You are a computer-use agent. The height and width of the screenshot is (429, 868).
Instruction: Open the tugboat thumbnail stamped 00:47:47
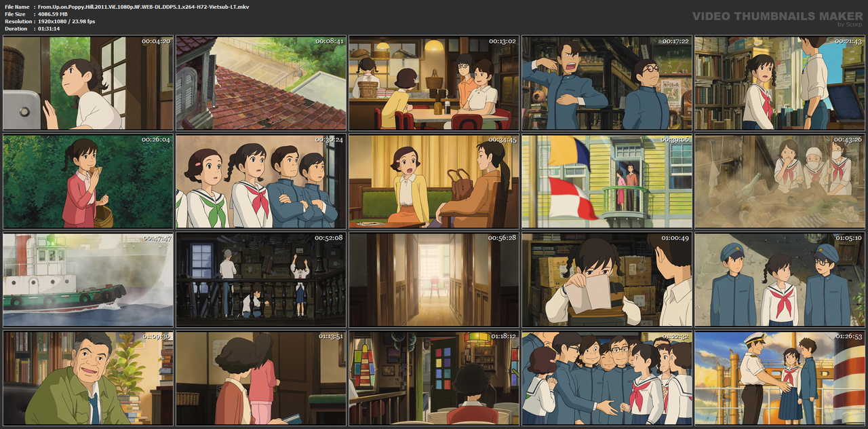click(x=88, y=280)
